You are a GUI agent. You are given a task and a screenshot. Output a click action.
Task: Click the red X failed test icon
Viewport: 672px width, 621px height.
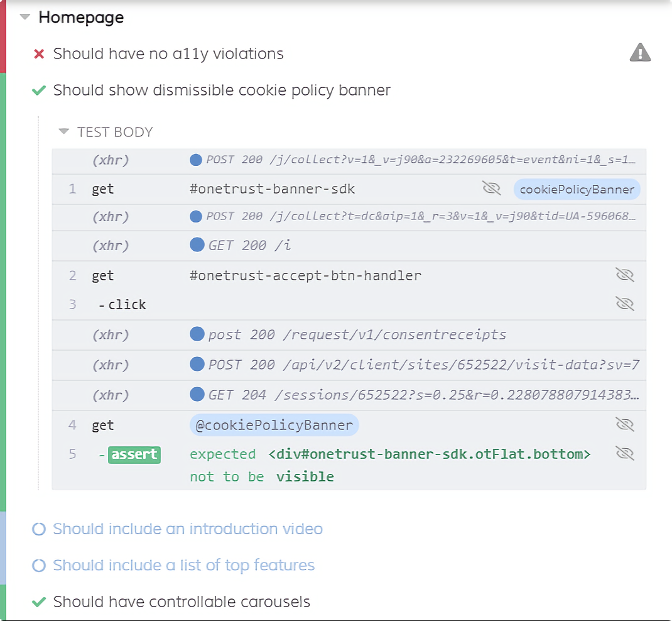click(x=39, y=54)
